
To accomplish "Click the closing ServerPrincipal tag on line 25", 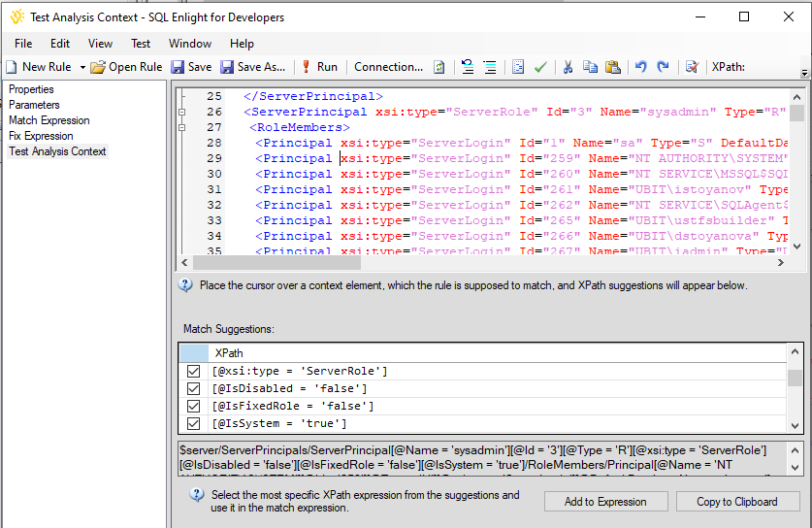I will click(x=313, y=96).
